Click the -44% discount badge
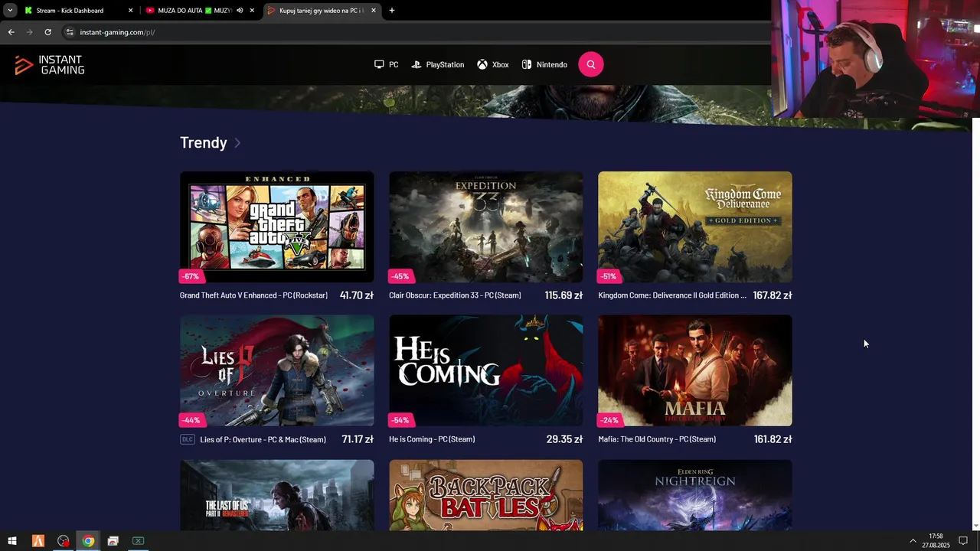 [191, 420]
